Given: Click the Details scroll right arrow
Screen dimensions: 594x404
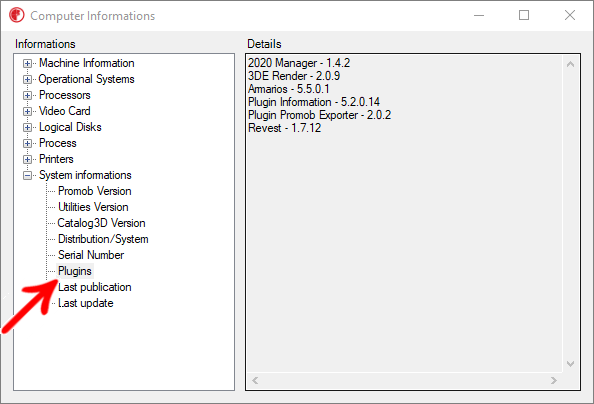Looking at the screenshot, I should (x=554, y=380).
